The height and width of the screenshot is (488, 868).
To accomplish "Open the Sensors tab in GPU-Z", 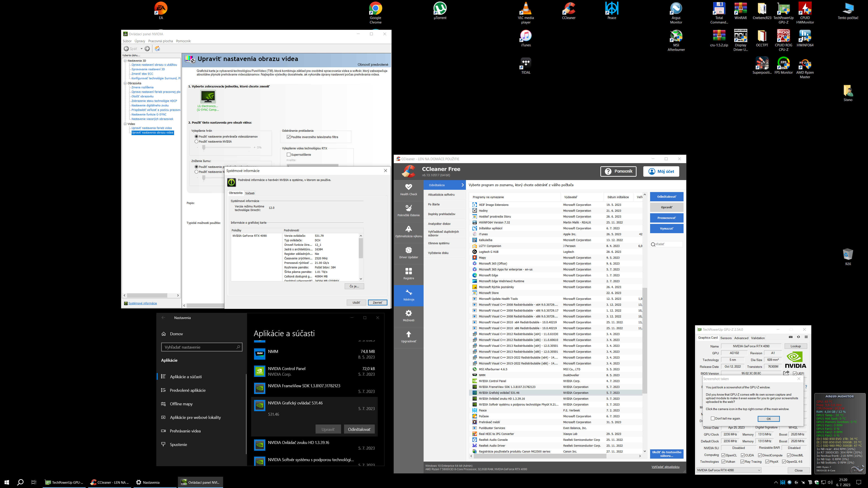I will coord(726,338).
